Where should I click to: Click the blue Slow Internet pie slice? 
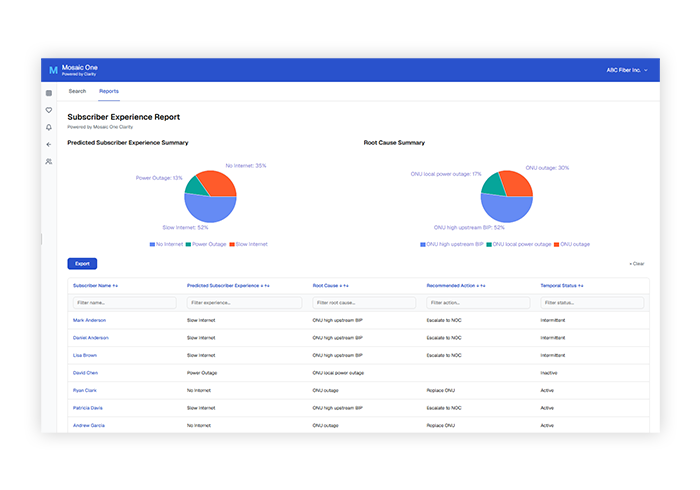206,208
